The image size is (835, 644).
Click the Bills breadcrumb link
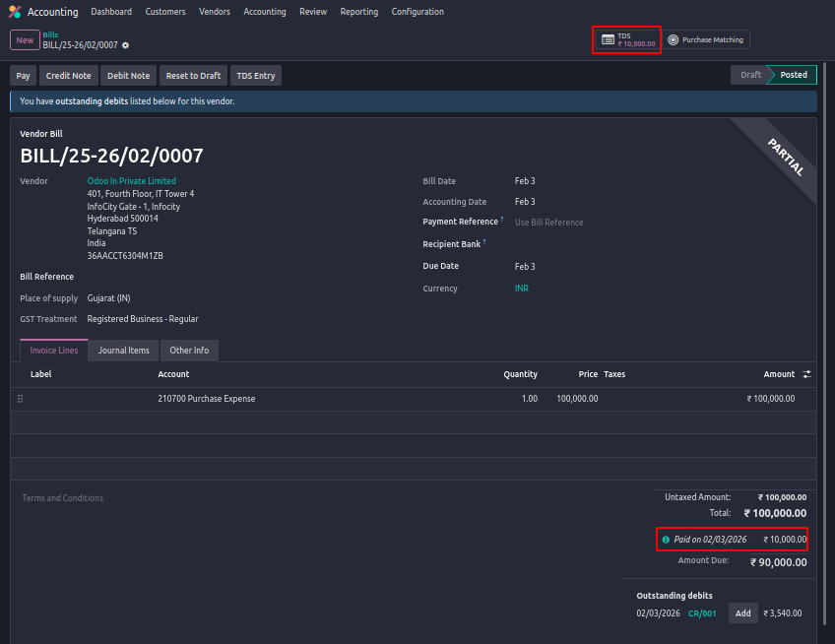[x=50, y=34]
